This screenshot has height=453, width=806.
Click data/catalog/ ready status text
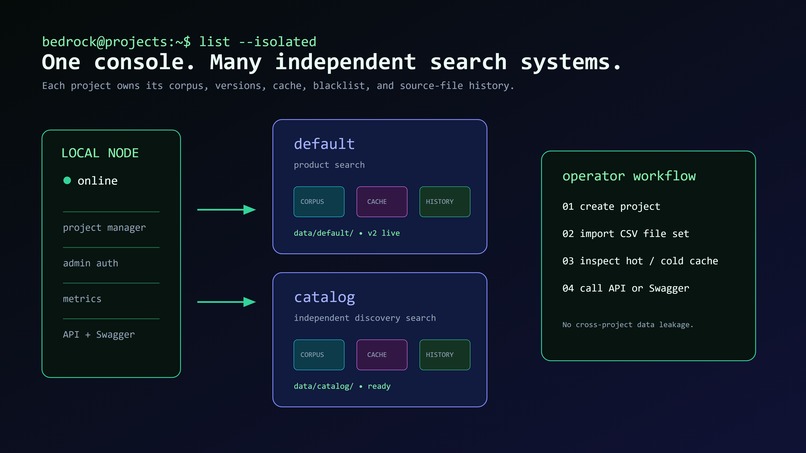coord(342,386)
